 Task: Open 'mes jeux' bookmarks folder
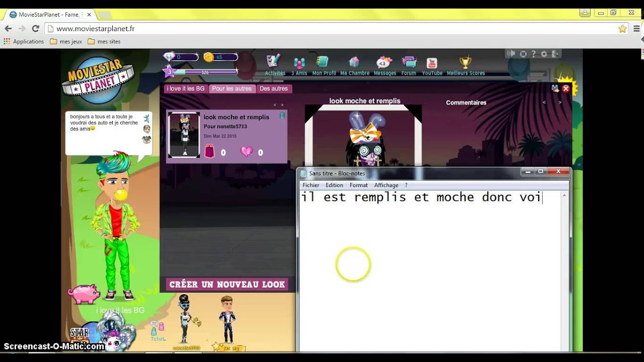point(66,42)
